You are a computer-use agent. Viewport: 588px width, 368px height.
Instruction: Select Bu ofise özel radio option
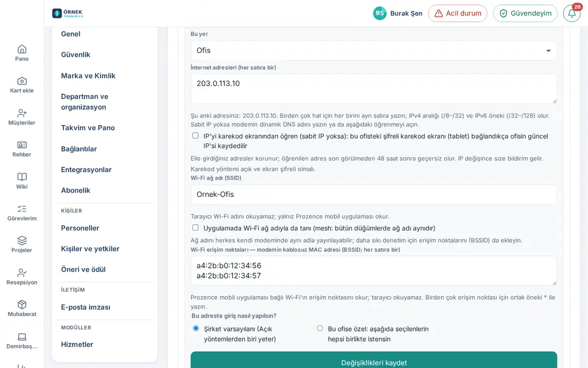pyautogui.click(x=320, y=328)
